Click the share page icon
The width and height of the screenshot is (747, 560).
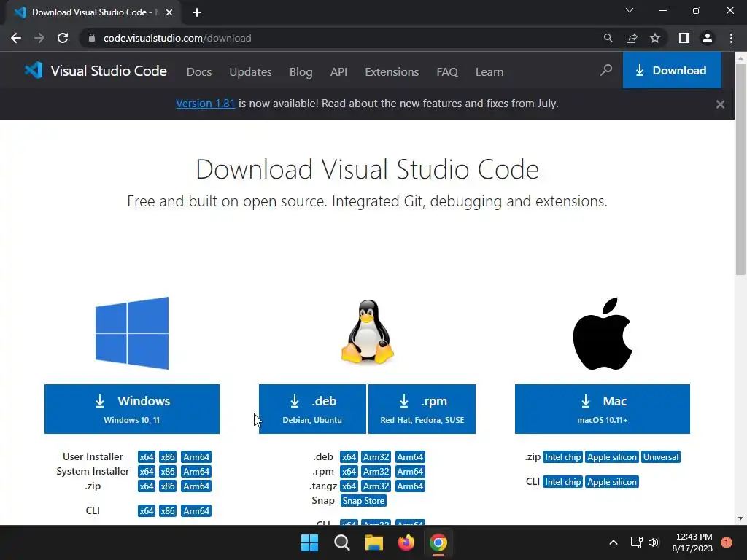(x=632, y=38)
